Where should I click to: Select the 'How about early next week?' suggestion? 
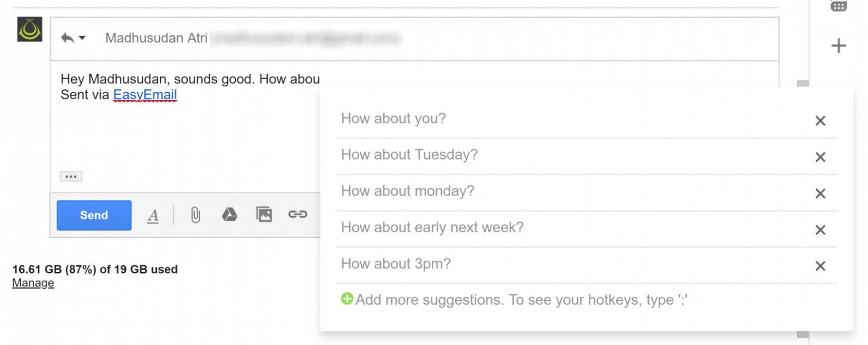432,227
